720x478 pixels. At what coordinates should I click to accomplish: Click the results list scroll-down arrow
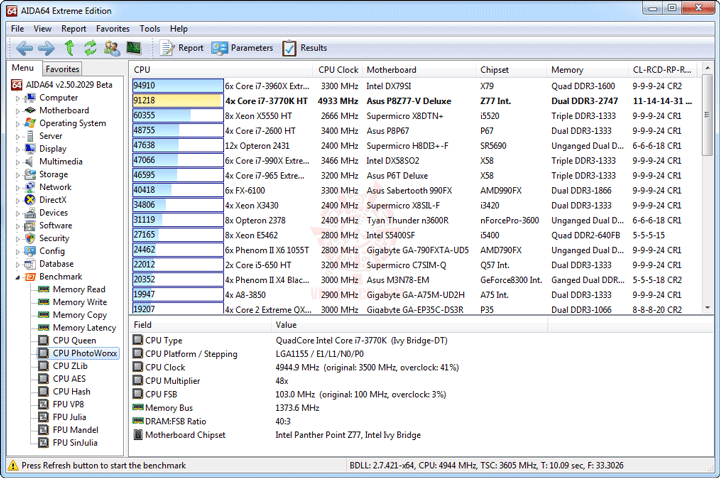pyautogui.click(x=708, y=308)
